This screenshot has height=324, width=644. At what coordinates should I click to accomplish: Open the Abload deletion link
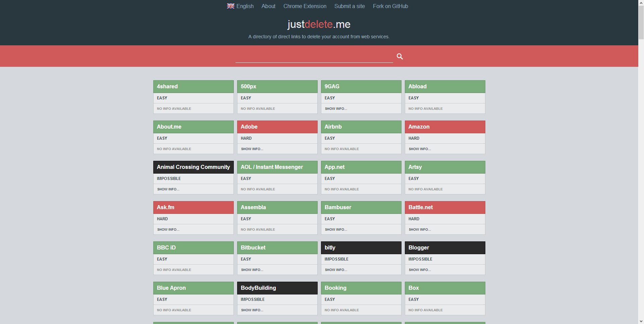445,87
